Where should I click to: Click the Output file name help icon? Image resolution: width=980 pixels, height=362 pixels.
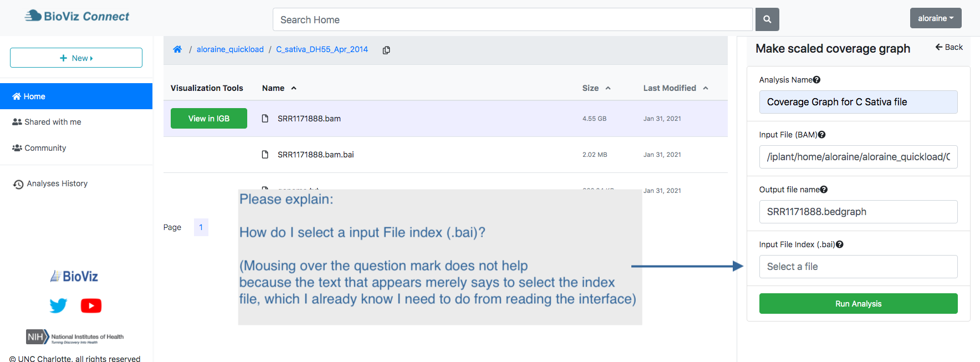(824, 190)
